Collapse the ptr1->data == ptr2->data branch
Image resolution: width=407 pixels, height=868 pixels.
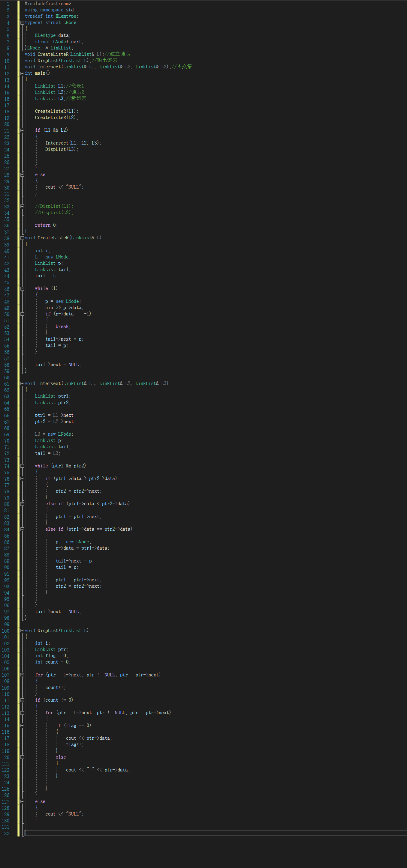coord(22,529)
